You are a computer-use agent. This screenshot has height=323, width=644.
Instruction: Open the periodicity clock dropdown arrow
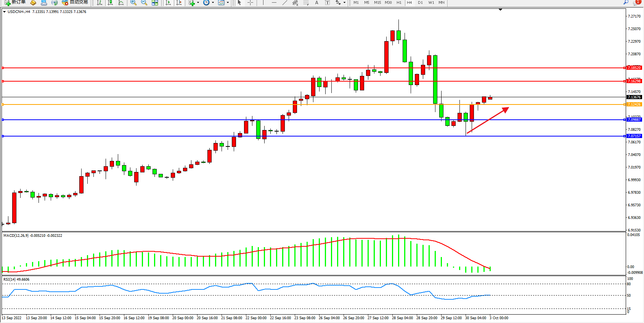[x=212, y=3]
